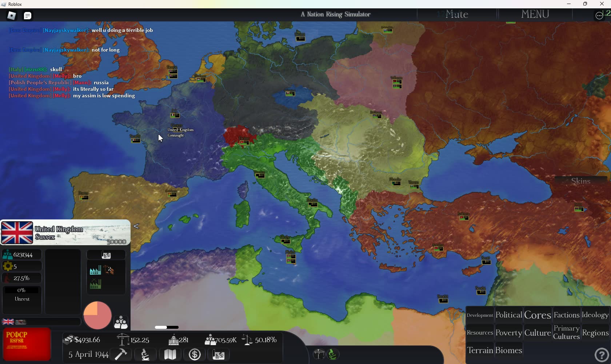Expand the Skins panel
611x364 pixels.
581,181
